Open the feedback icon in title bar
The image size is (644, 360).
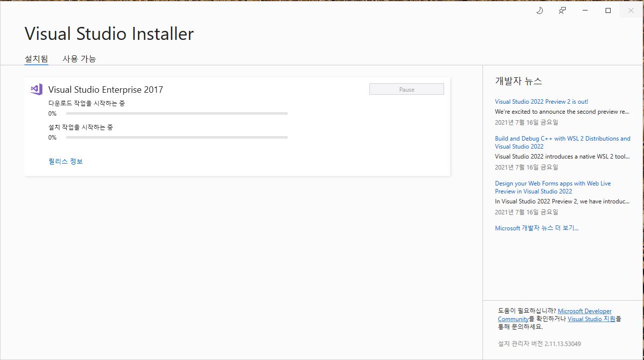[562, 10]
